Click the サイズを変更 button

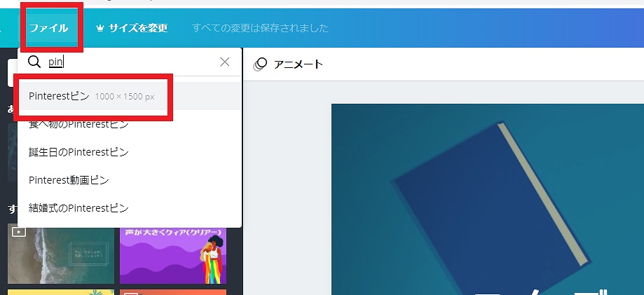[132, 28]
